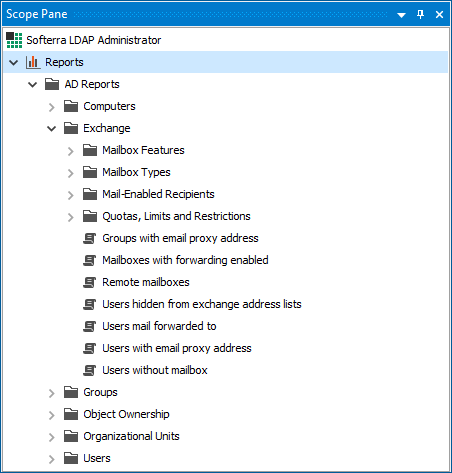
Task: Select the AD Reports label
Action: [x=92, y=84]
